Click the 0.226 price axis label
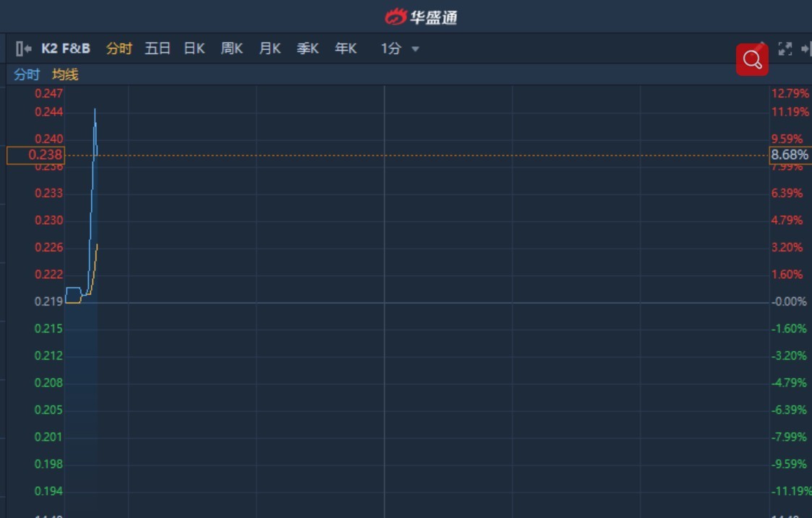Screen dimensions: 812x518 [48, 247]
